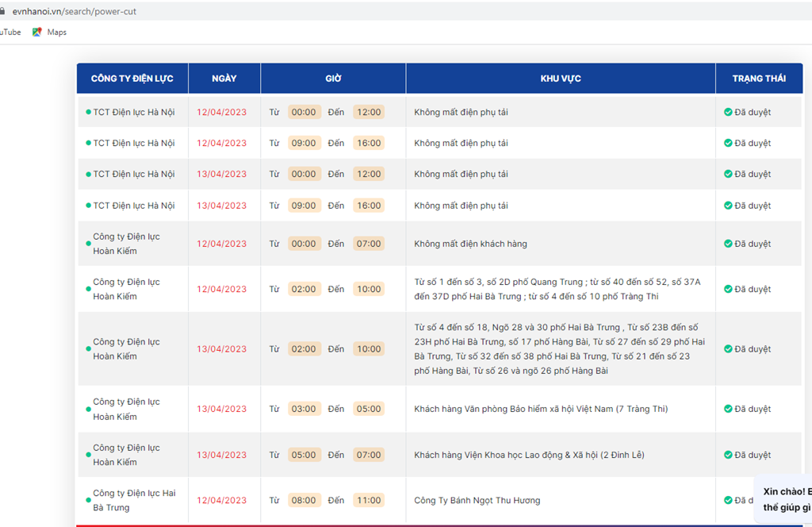
Task: Click '05:00' start time in 2 Đinh Lễ row
Action: [x=304, y=455]
